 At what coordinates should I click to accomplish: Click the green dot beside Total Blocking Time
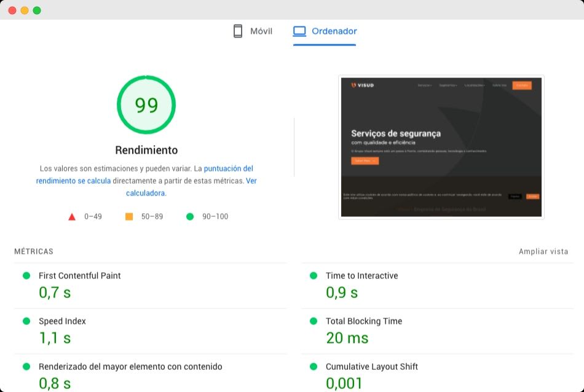[x=314, y=321]
